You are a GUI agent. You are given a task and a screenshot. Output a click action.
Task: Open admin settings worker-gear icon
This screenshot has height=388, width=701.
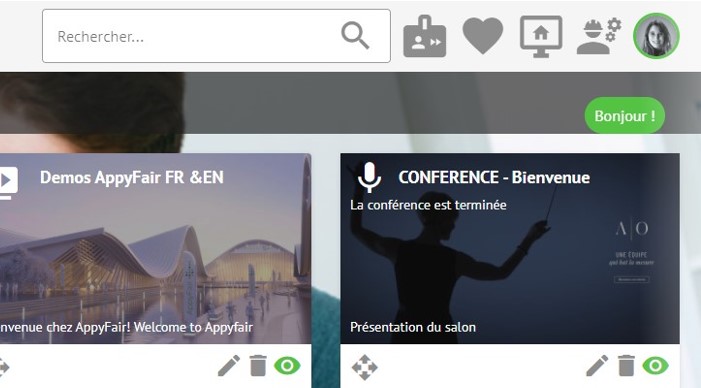[x=599, y=36]
